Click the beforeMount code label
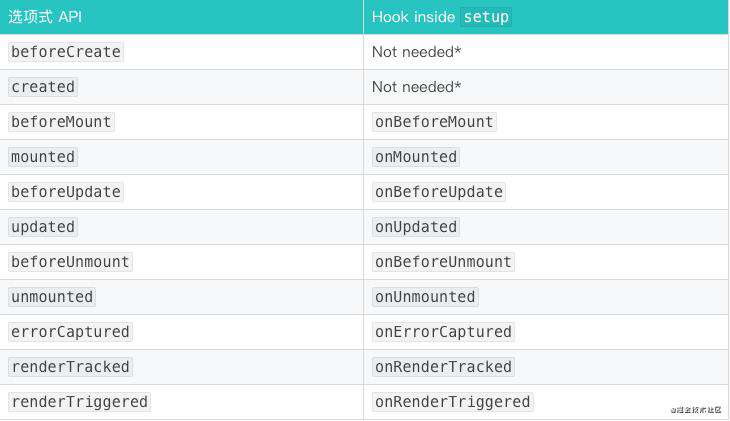This screenshot has height=421, width=730. click(61, 122)
